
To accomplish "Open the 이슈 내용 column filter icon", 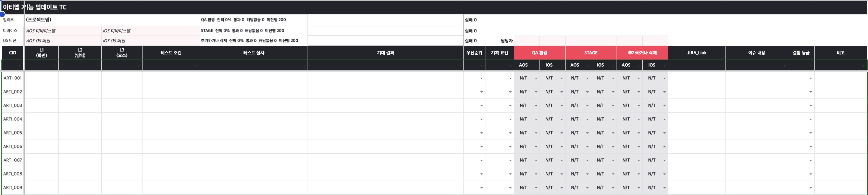I will point(784,65).
